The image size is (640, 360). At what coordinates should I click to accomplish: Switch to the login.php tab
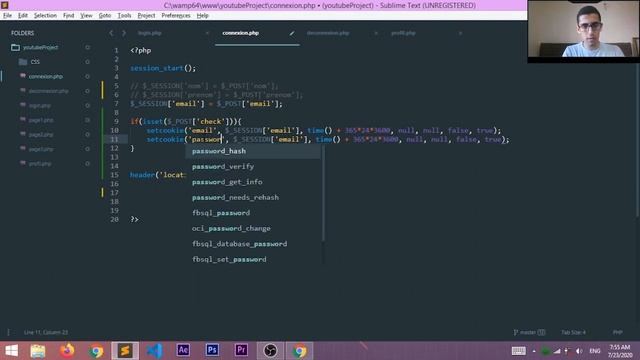tap(150, 33)
